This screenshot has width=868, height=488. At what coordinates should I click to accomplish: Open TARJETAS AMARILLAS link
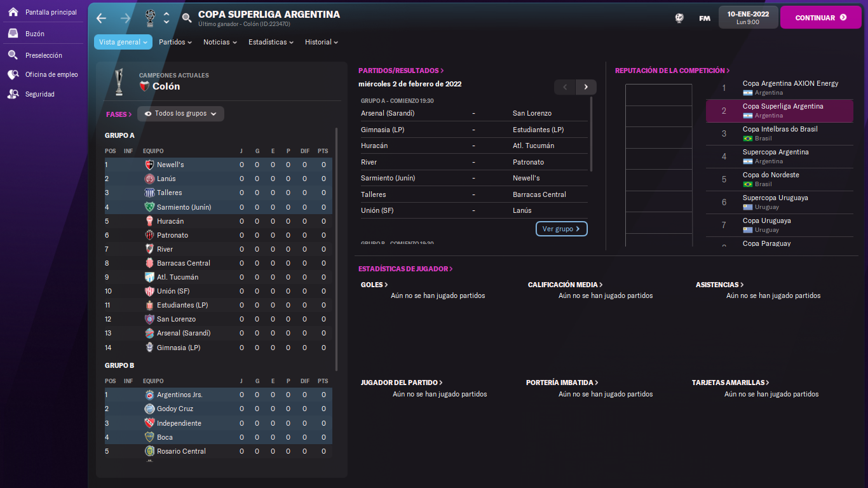[x=731, y=383]
